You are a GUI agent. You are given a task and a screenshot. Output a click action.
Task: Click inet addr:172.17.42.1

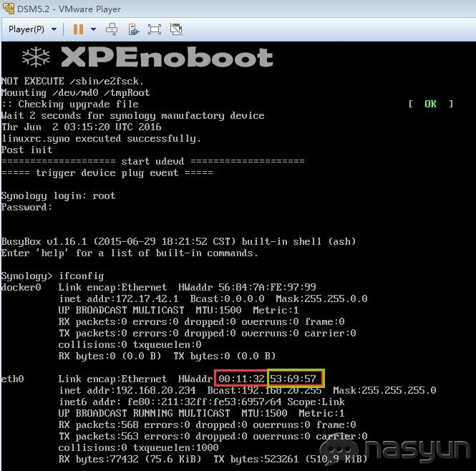click(119, 298)
